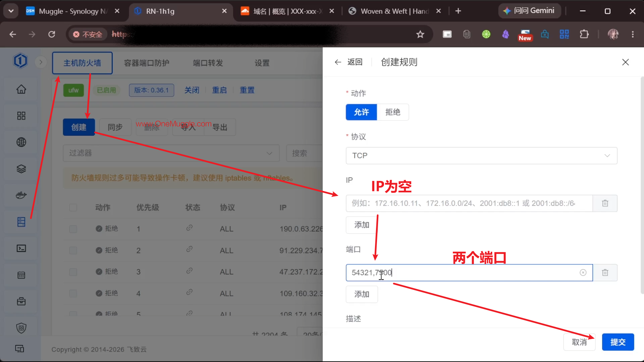Open the toolbox icon in the sidebar

click(21, 301)
